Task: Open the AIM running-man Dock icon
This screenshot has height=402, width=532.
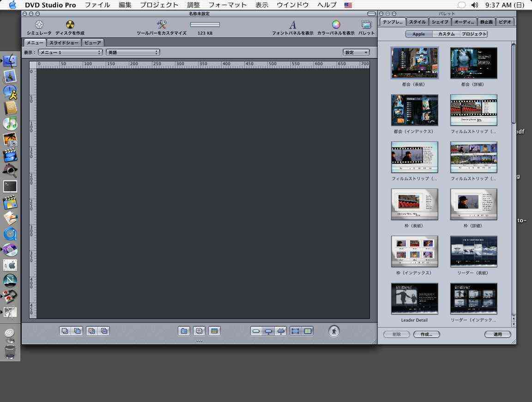Action: pyautogui.click(x=10, y=92)
